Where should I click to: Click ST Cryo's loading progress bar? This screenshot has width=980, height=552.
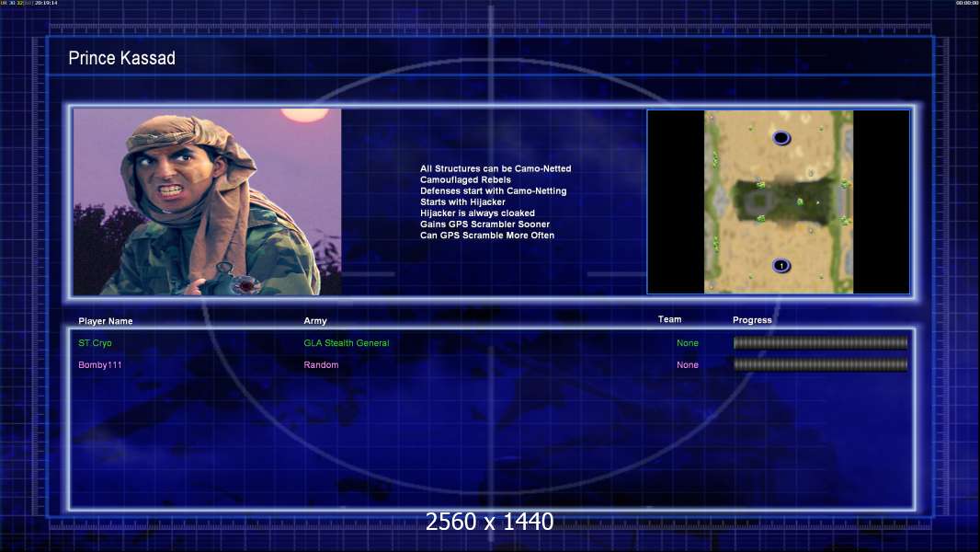point(821,342)
